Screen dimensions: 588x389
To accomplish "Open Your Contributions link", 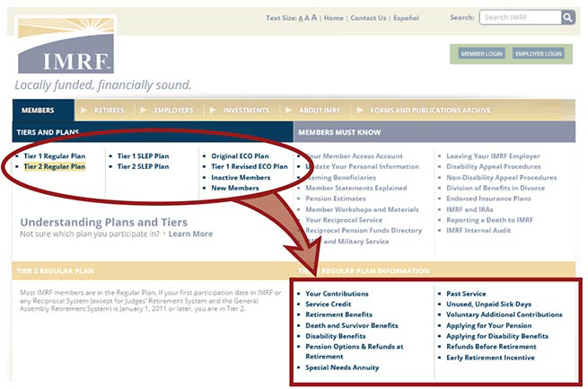I will [x=337, y=294].
